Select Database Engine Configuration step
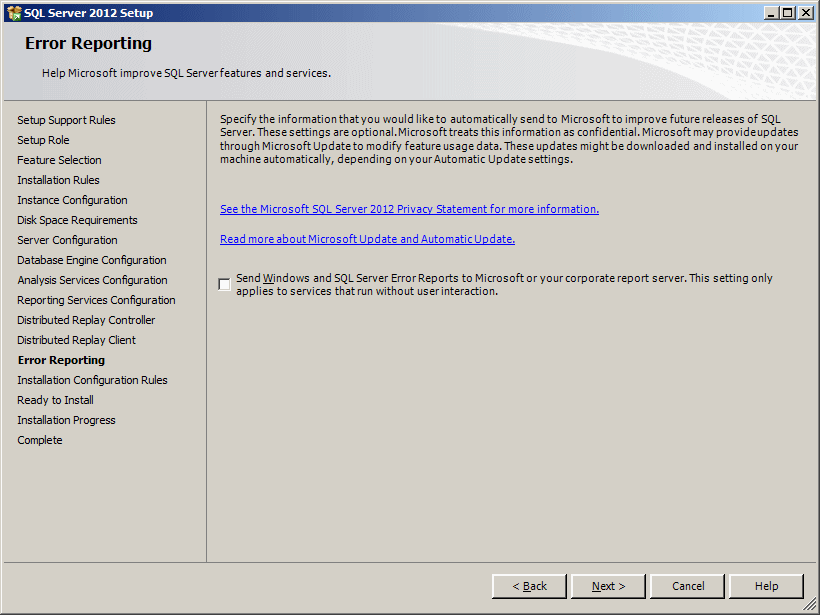This screenshot has height=615, width=820. (92, 260)
